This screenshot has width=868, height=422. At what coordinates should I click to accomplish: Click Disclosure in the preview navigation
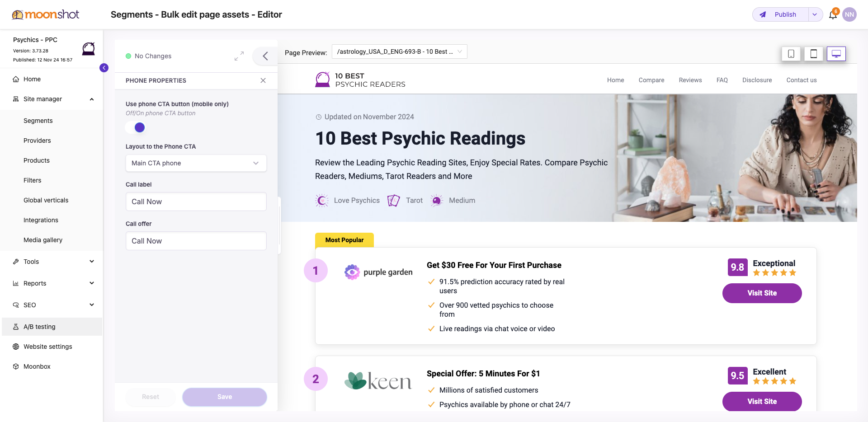pos(757,80)
